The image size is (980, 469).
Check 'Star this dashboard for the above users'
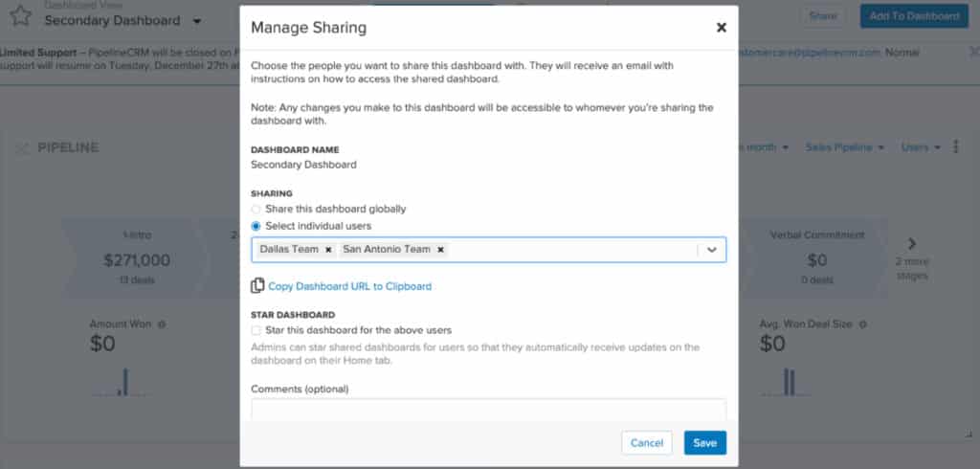256,330
